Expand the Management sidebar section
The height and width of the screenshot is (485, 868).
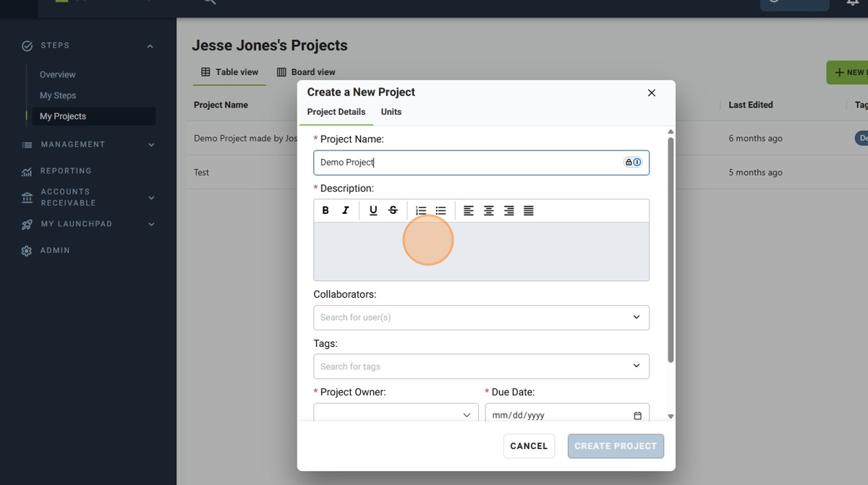tap(151, 145)
